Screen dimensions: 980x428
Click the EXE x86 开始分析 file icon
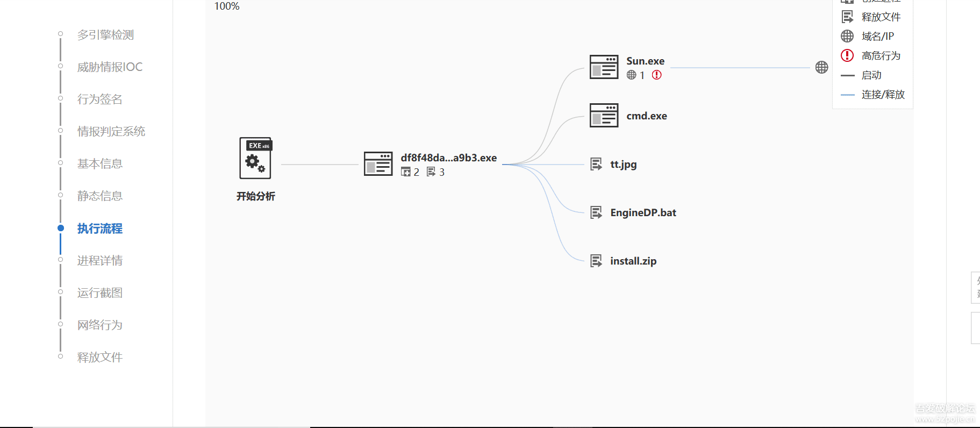click(x=255, y=158)
